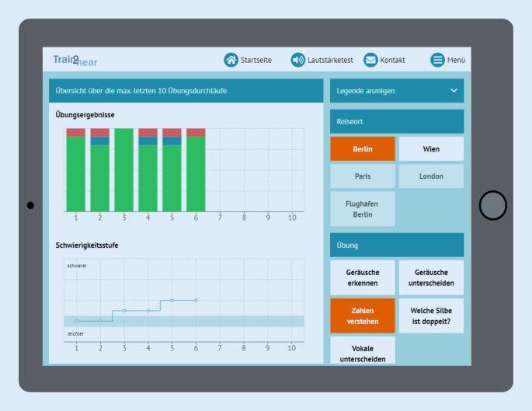Select Flughafen Berlin location
Viewport: 532px width, 411px height.
pyautogui.click(x=363, y=209)
